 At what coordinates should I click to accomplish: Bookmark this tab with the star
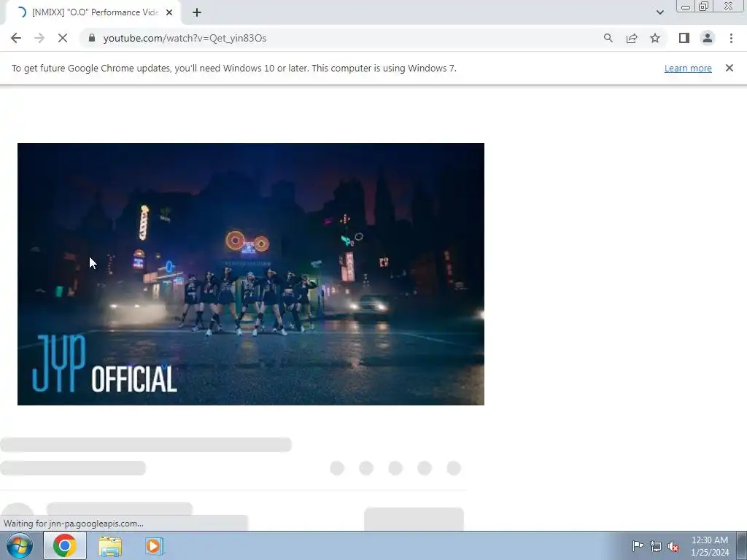click(x=655, y=38)
